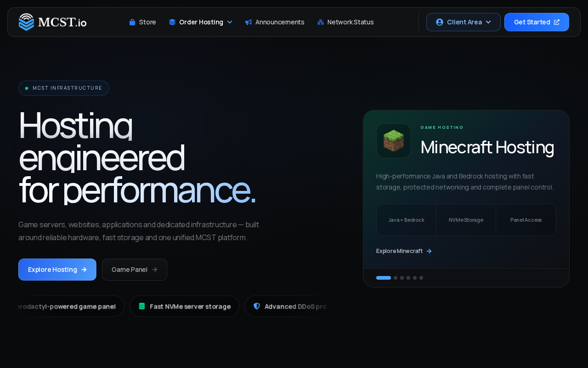Expand the Order Hosting dropdown
This screenshot has height=368, width=588.
click(x=201, y=22)
